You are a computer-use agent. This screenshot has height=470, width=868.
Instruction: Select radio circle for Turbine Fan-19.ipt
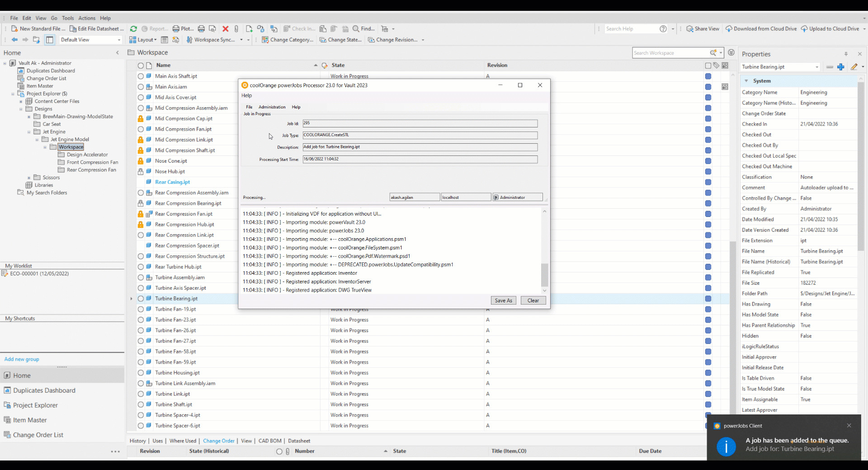[x=141, y=310]
